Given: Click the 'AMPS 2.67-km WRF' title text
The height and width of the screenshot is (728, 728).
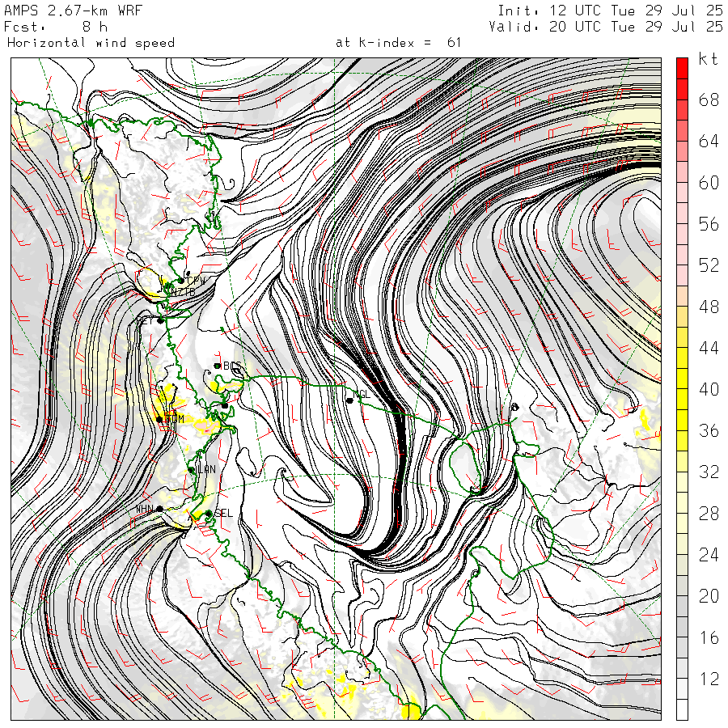Looking at the screenshot, I should tap(73, 11).
